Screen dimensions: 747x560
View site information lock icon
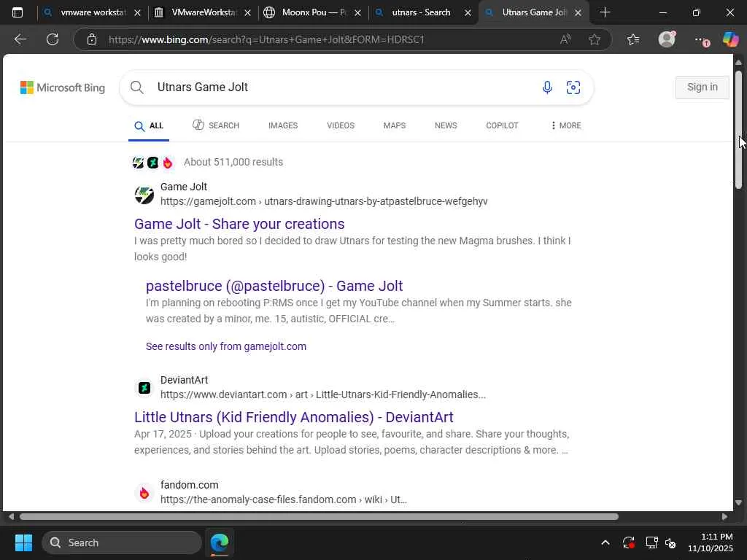[x=92, y=39]
